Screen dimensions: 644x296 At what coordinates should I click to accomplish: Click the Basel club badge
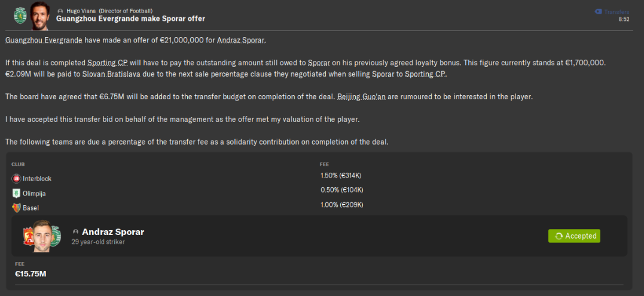pyautogui.click(x=16, y=208)
